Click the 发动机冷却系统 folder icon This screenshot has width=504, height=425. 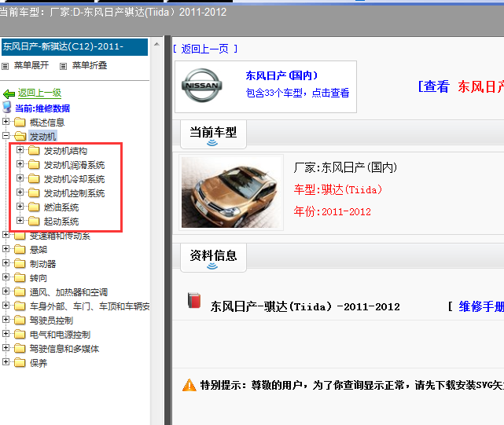34,178
